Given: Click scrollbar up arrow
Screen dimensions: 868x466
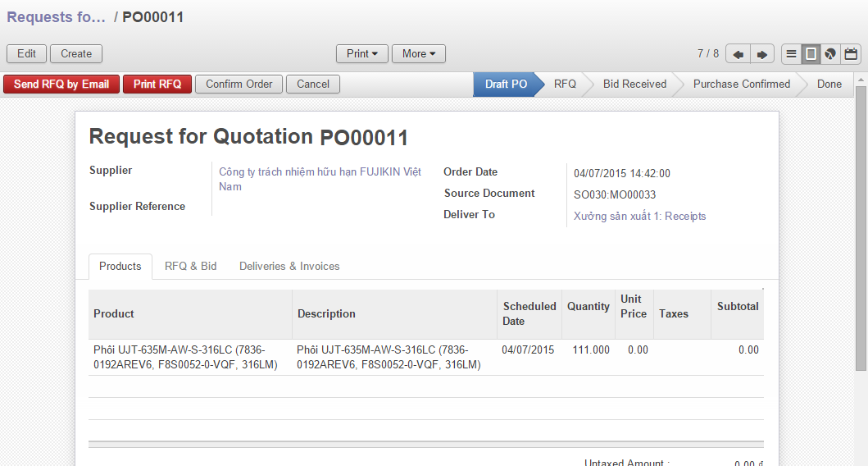Looking at the screenshot, I should point(861,80).
